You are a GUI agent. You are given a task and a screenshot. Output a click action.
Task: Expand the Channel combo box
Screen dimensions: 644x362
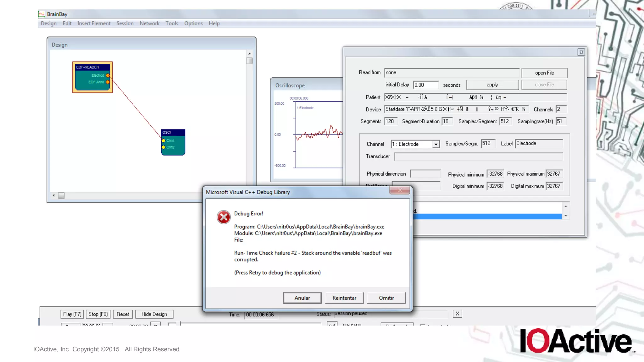point(436,144)
